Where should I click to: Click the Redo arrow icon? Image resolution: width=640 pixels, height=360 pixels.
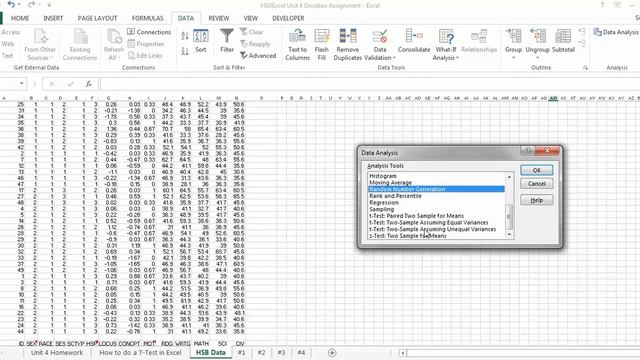pos(31,4)
